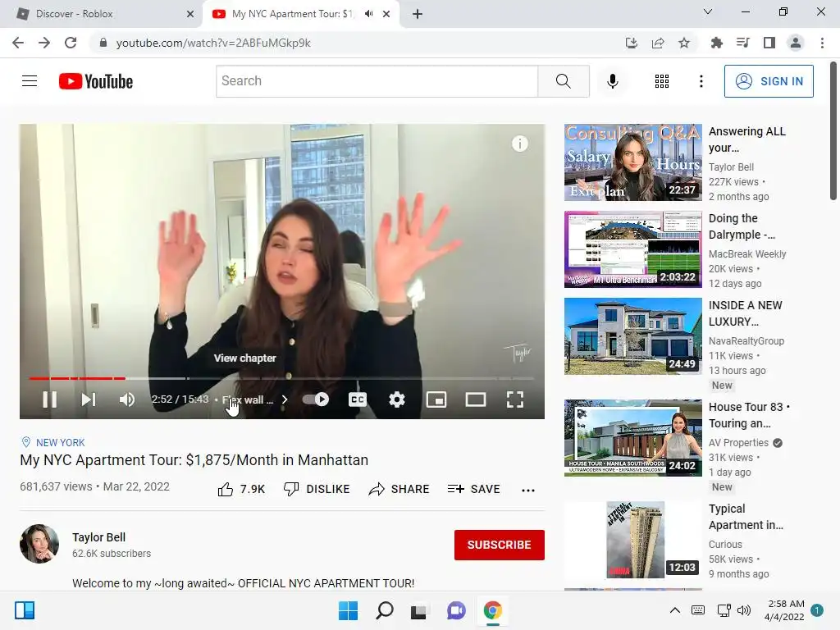The height and width of the screenshot is (630, 840).
Task: Toggle the autoplay switch
Action: click(316, 399)
